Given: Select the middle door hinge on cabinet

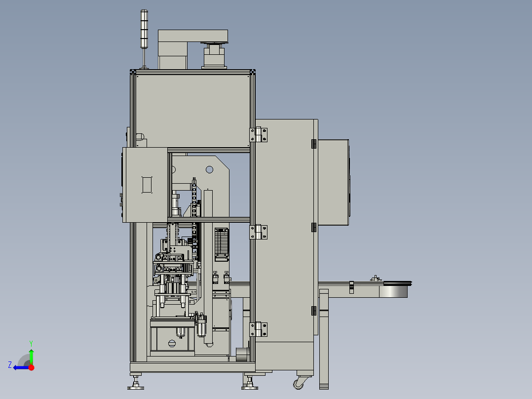Looking at the screenshot, I should 259,232.
